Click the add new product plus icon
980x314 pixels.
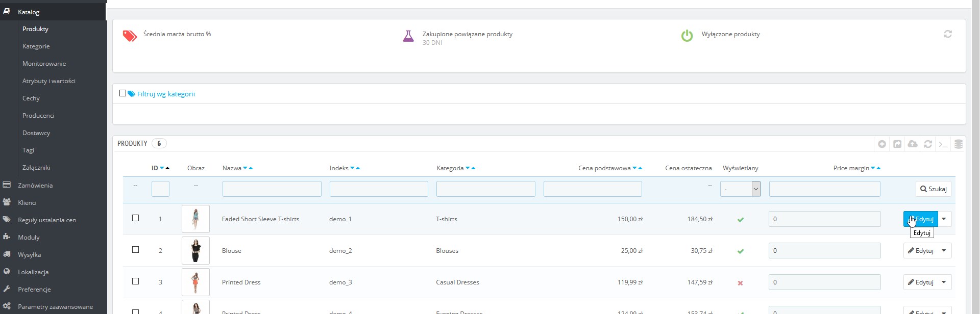[x=882, y=144]
